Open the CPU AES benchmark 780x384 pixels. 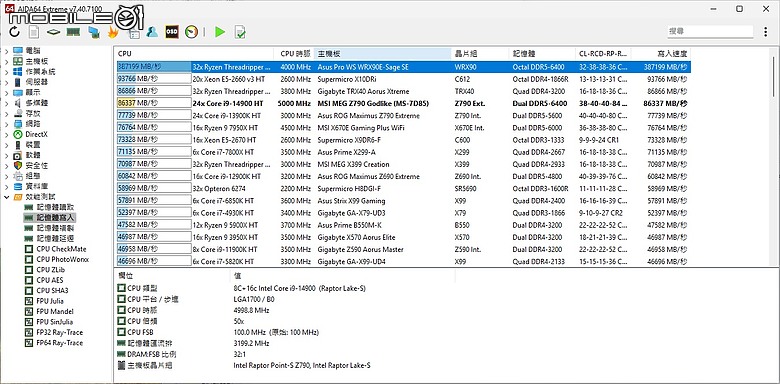50,280
